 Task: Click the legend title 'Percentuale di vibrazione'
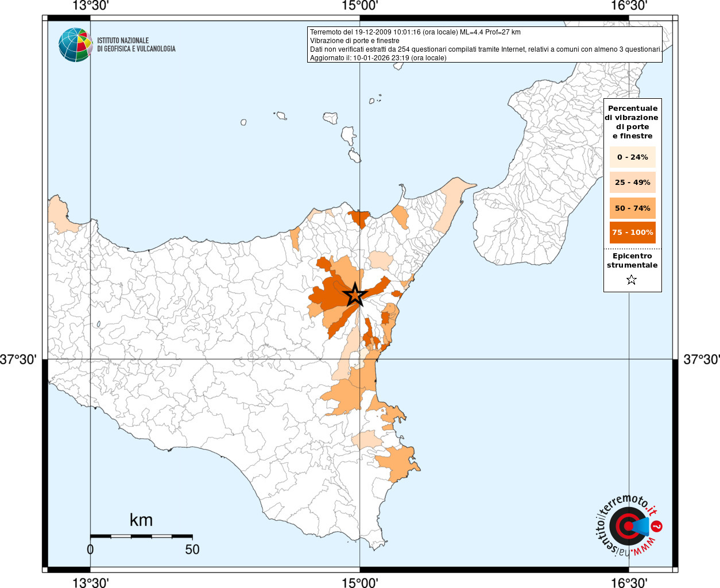(632, 122)
